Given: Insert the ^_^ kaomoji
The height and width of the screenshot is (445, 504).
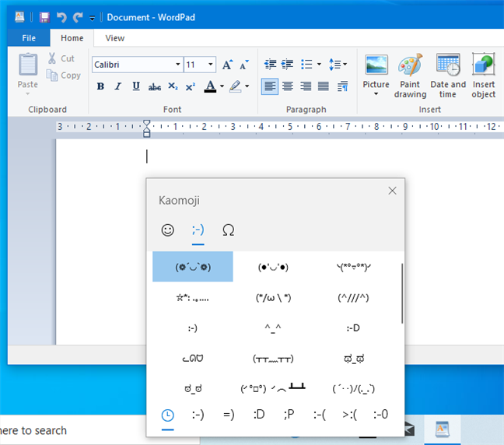Looking at the screenshot, I should click(273, 328).
